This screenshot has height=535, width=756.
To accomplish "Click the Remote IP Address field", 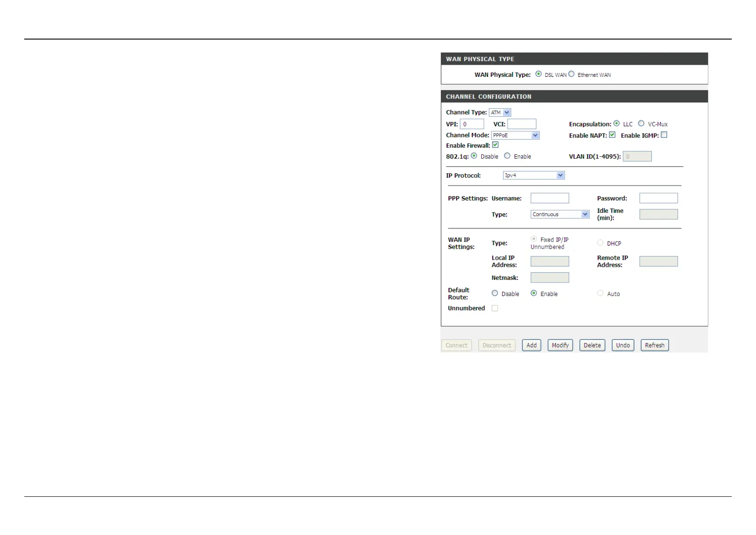I will [x=659, y=261].
